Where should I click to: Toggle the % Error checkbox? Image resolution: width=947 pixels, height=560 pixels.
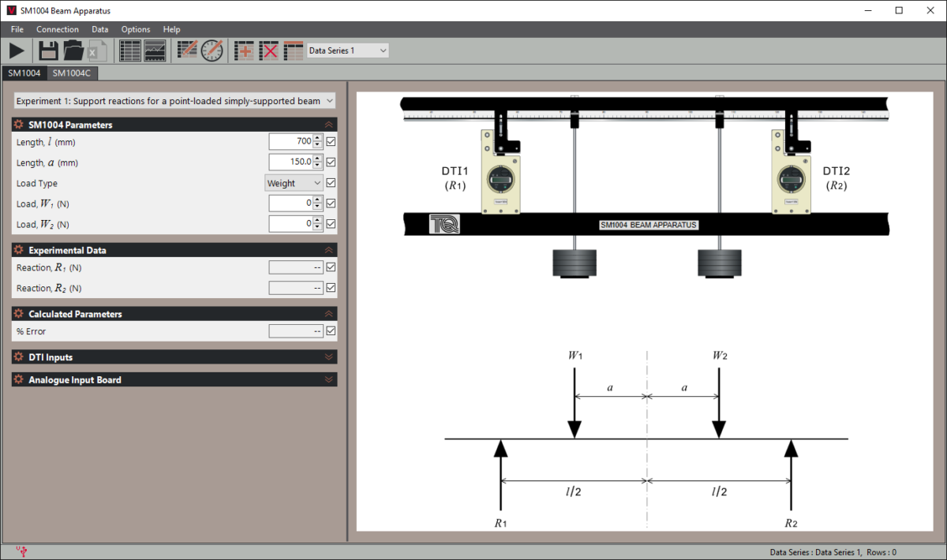(331, 331)
